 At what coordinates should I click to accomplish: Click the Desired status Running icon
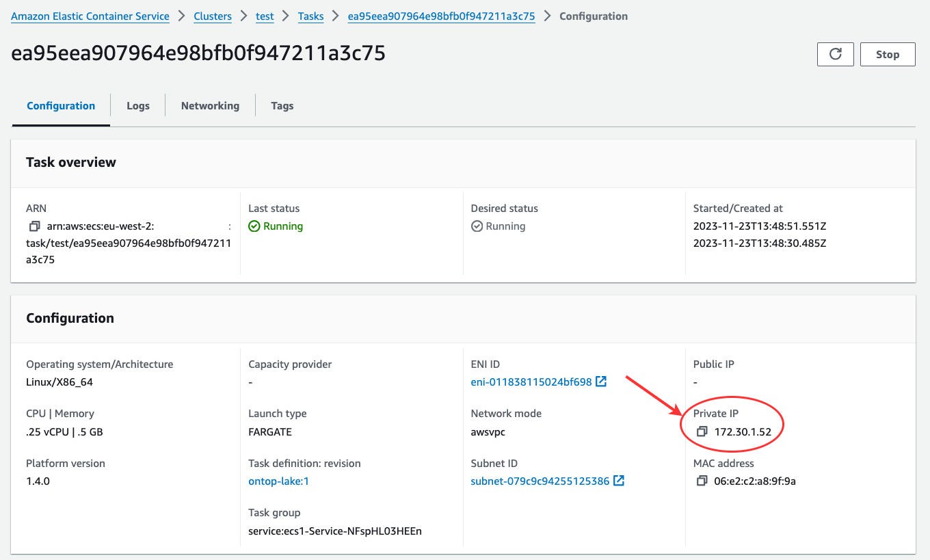pyautogui.click(x=477, y=226)
